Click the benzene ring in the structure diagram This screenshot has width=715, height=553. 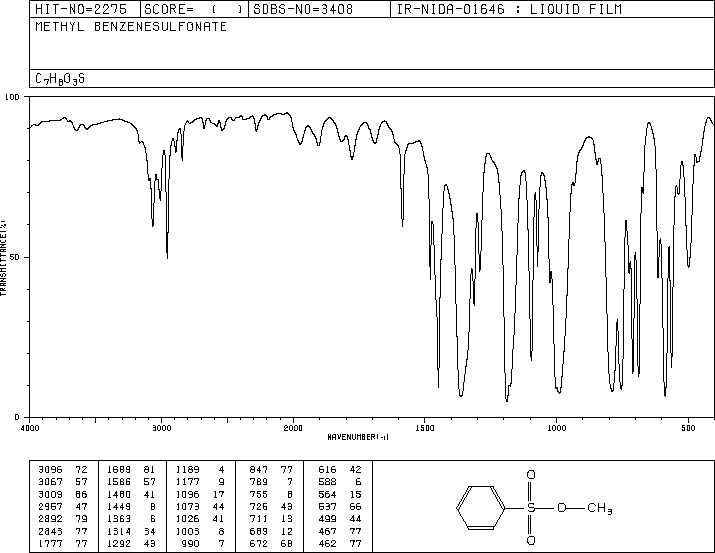481,507
